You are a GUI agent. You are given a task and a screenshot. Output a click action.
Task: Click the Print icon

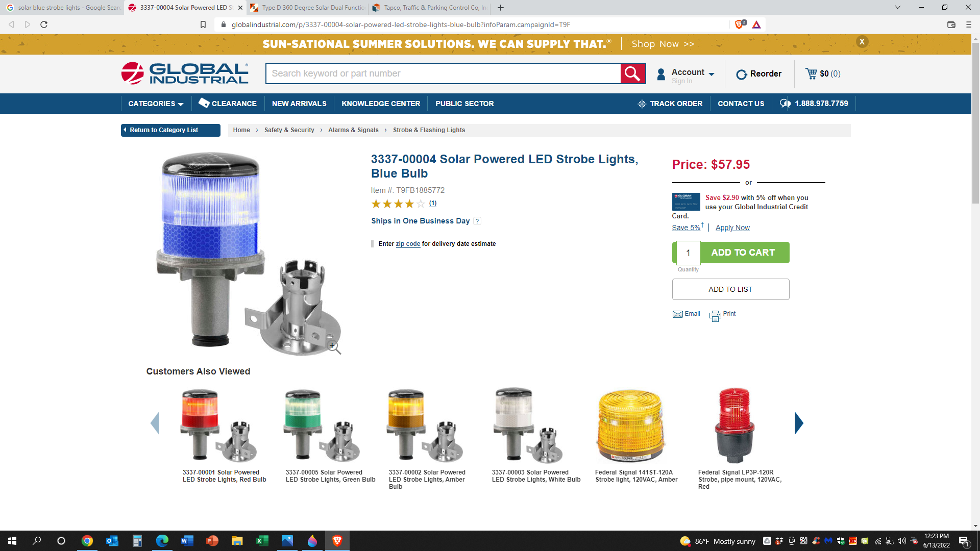tap(715, 316)
